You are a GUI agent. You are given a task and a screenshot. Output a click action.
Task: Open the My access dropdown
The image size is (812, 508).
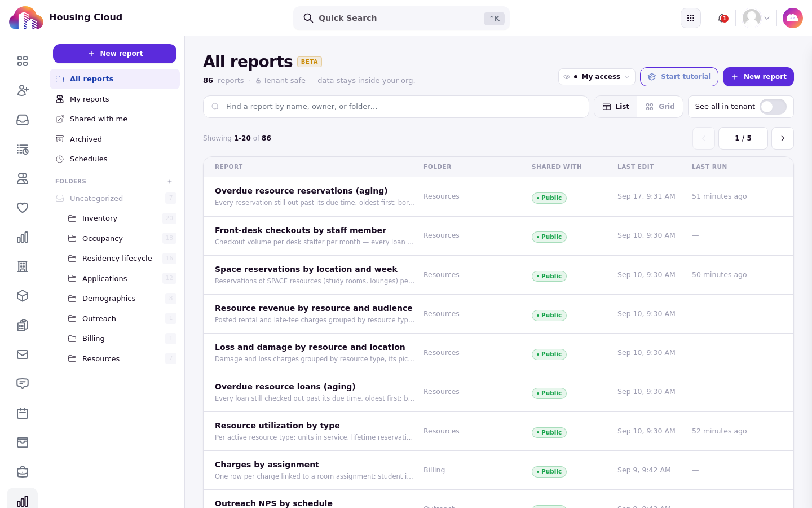(x=597, y=77)
